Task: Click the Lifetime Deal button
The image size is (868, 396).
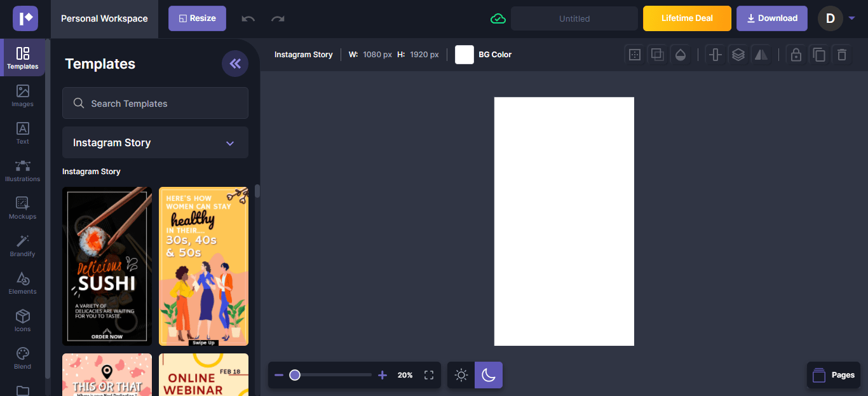Action: pyautogui.click(x=687, y=18)
